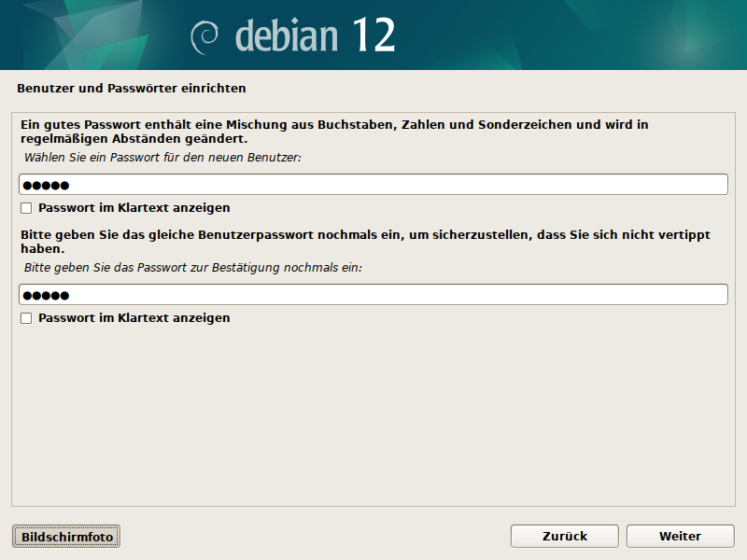
Task: Continue with the Weiter button
Action: coord(681,536)
